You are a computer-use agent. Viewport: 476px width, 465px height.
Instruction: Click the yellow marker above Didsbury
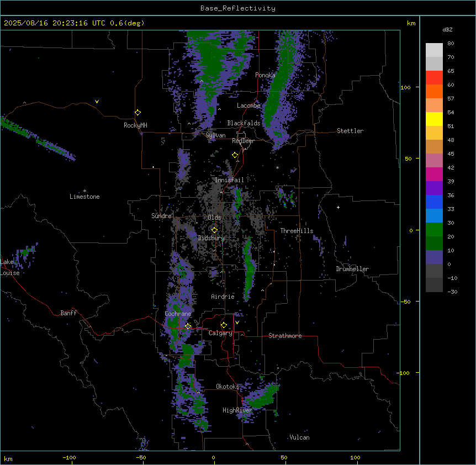(x=214, y=230)
